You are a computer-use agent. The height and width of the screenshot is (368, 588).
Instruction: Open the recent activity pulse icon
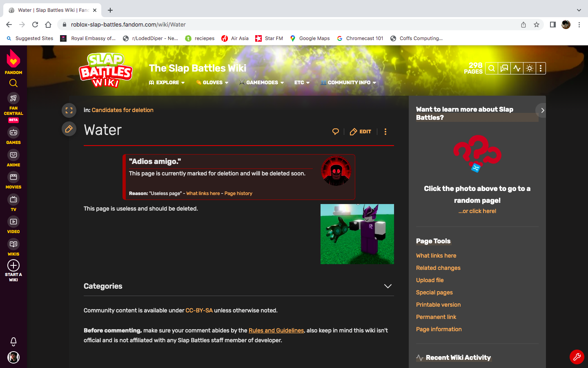tap(517, 68)
